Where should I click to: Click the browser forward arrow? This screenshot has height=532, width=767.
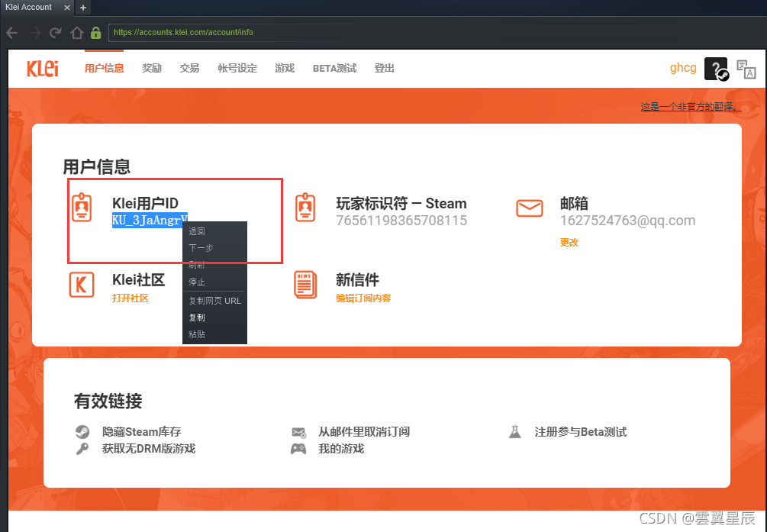pyautogui.click(x=35, y=33)
